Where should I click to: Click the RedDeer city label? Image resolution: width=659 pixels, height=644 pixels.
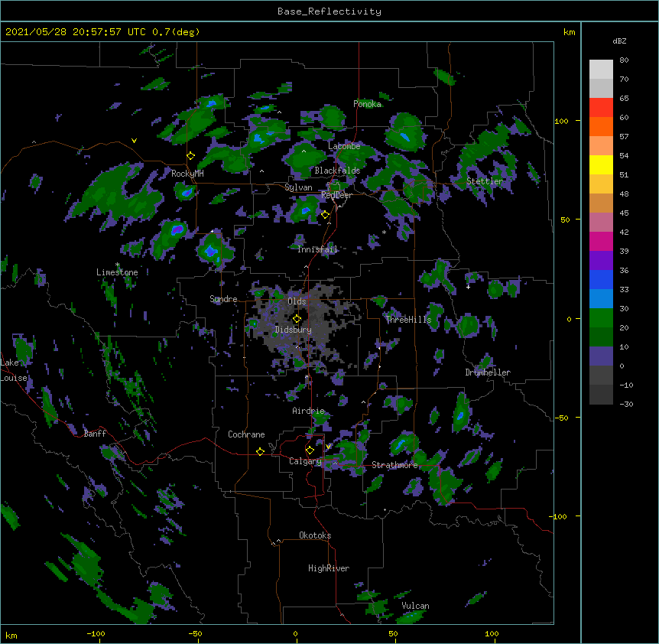[336, 195]
